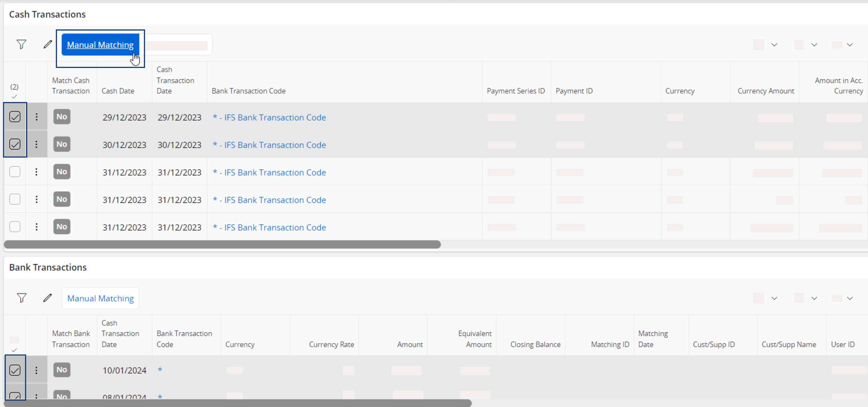Check the first 31/12/2023 cash transaction checkbox
Viewport: 868px width, 407px height.
15,172
